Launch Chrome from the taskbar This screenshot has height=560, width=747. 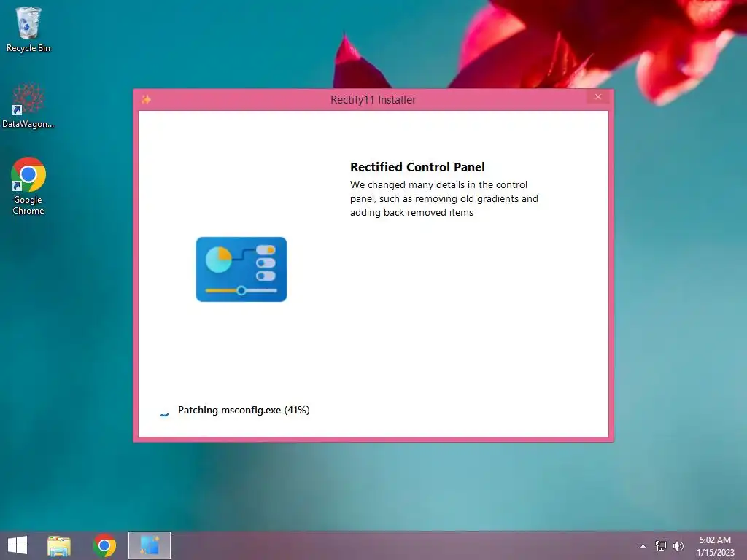104,545
